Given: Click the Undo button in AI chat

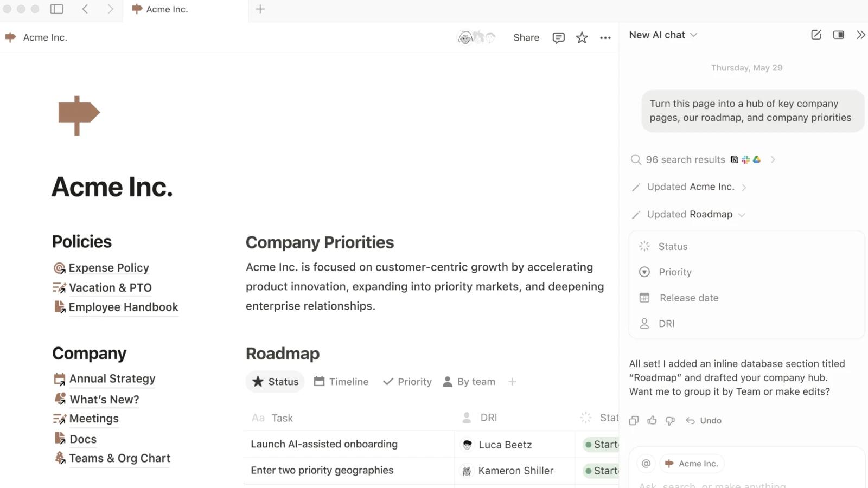Looking at the screenshot, I should (704, 420).
